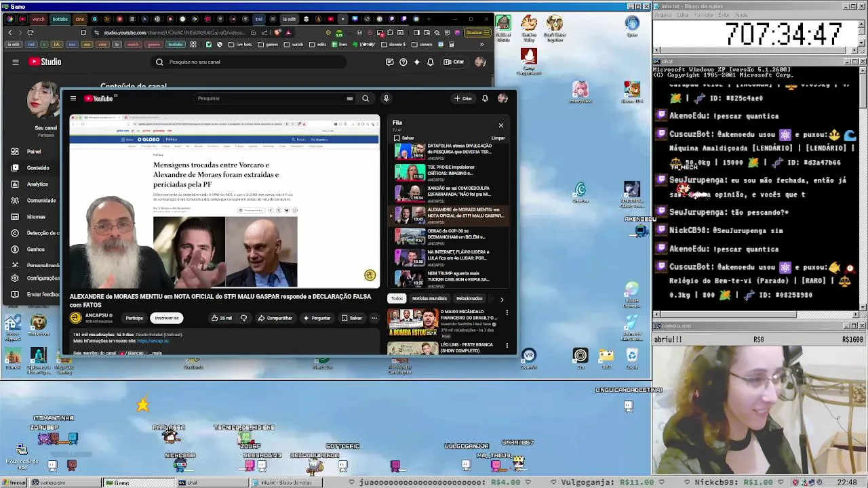Save the video with Salvar below the player
The image size is (868, 488).
point(352,318)
